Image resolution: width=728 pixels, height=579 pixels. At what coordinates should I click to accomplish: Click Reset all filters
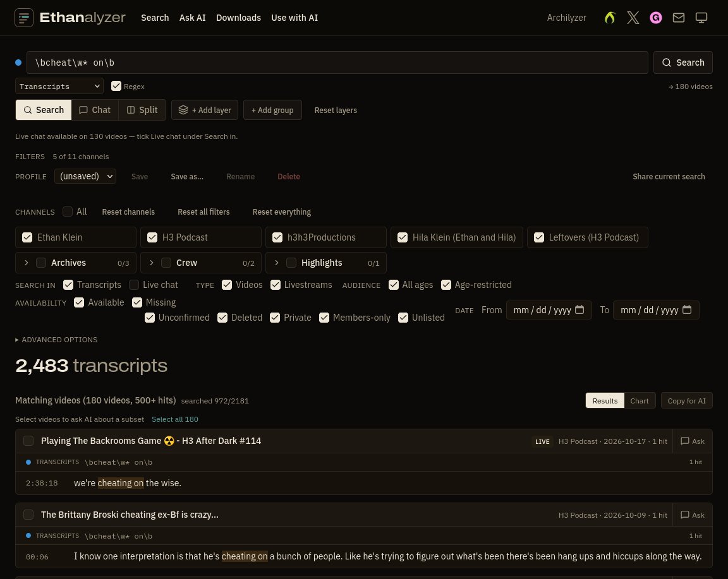tap(203, 212)
